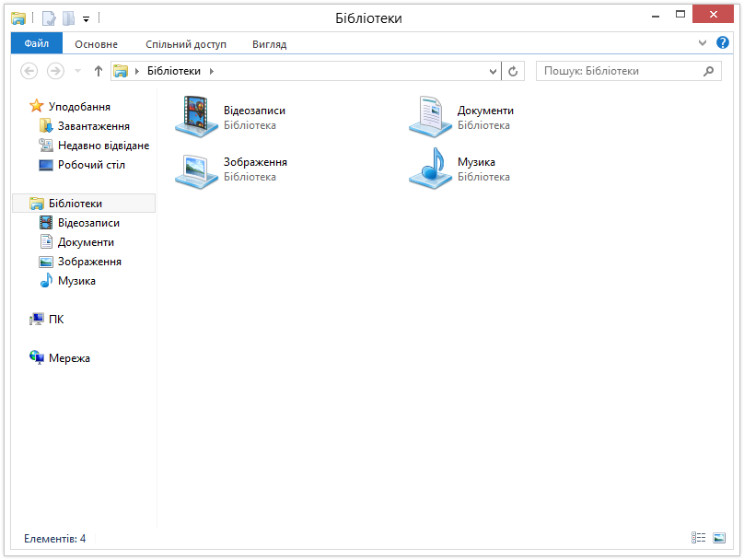This screenshot has height=560, width=744.
Task: Expand the ribbon with the chevron
Action: tap(703, 42)
